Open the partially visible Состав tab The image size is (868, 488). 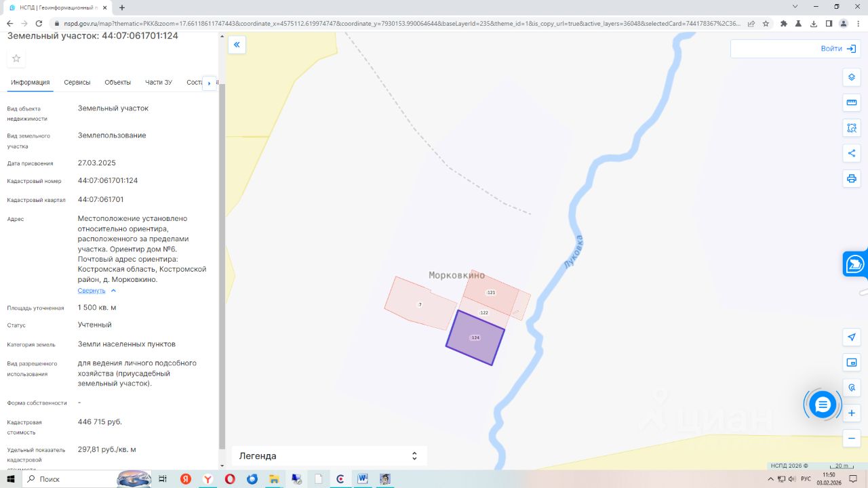coord(195,82)
